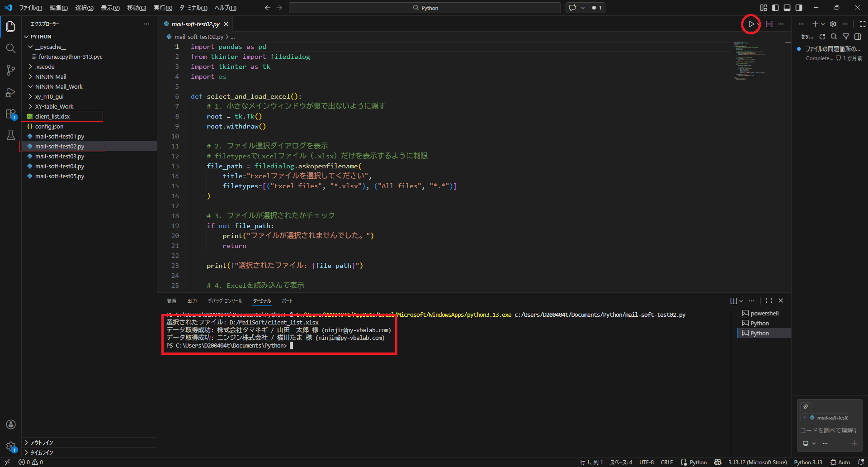Toggle the primary side bar visibility

click(x=775, y=8)
